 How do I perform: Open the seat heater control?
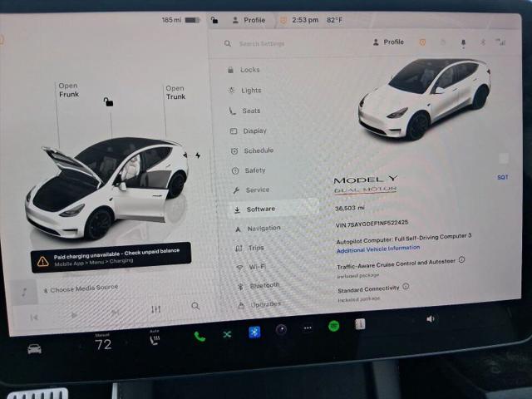click(x=155, y=339)
